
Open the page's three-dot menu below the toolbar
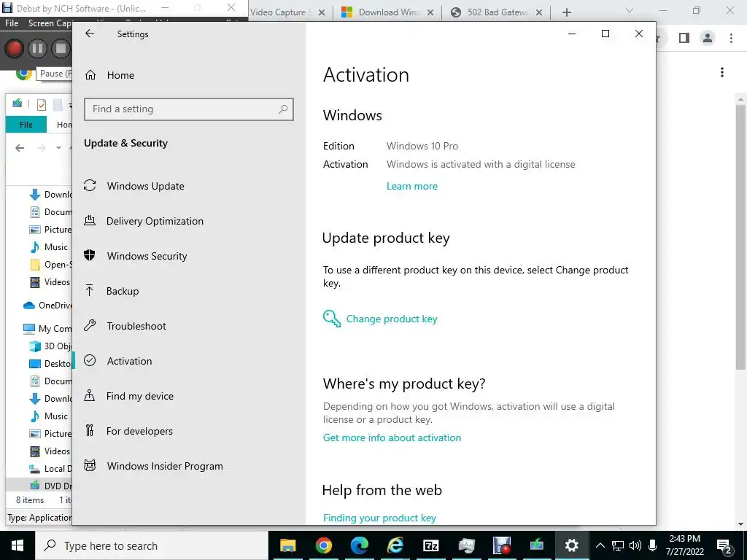[722, 72]
